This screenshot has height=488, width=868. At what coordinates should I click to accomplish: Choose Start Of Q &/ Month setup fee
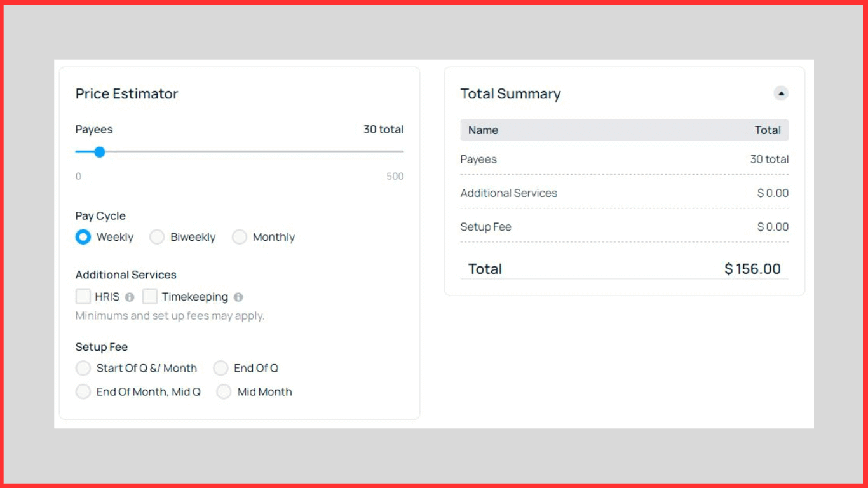tap(83, 368)
